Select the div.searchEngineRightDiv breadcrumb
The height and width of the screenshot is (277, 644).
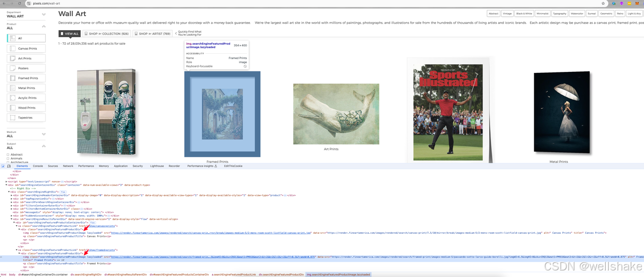(86, 274)
